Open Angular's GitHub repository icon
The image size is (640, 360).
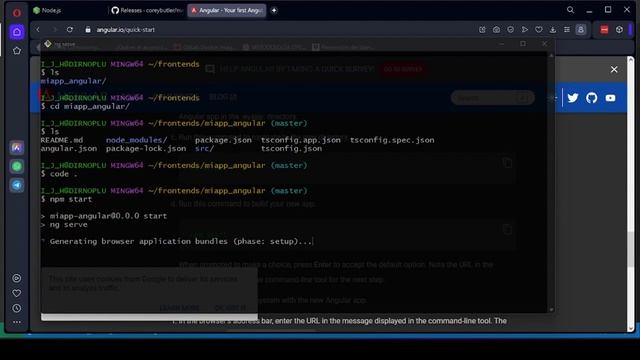tap(591, 98)
